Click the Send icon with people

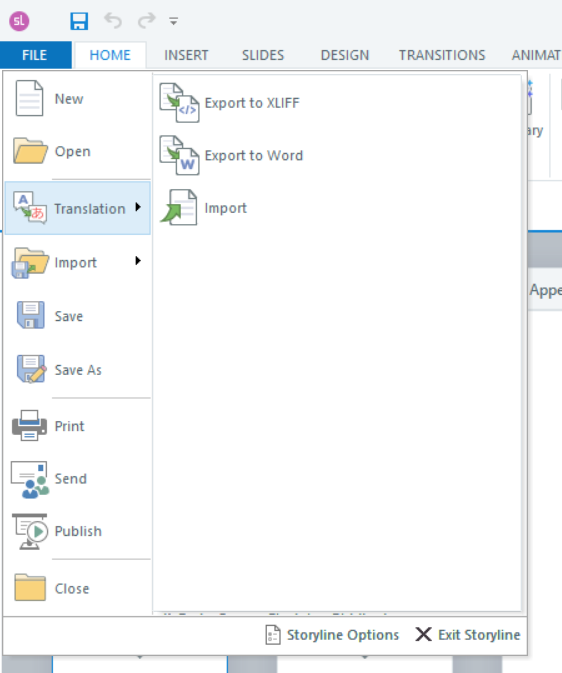pos(30,479)
